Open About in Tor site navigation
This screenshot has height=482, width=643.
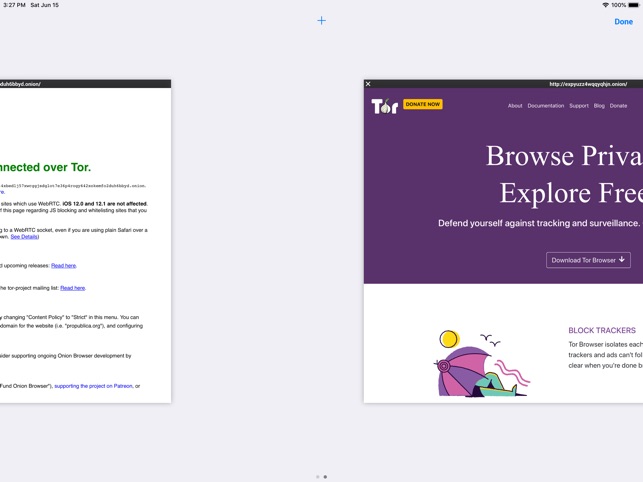(515, 106)
